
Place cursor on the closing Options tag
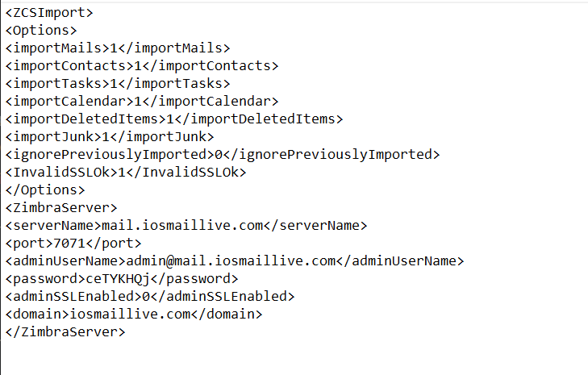pos(45,190)
